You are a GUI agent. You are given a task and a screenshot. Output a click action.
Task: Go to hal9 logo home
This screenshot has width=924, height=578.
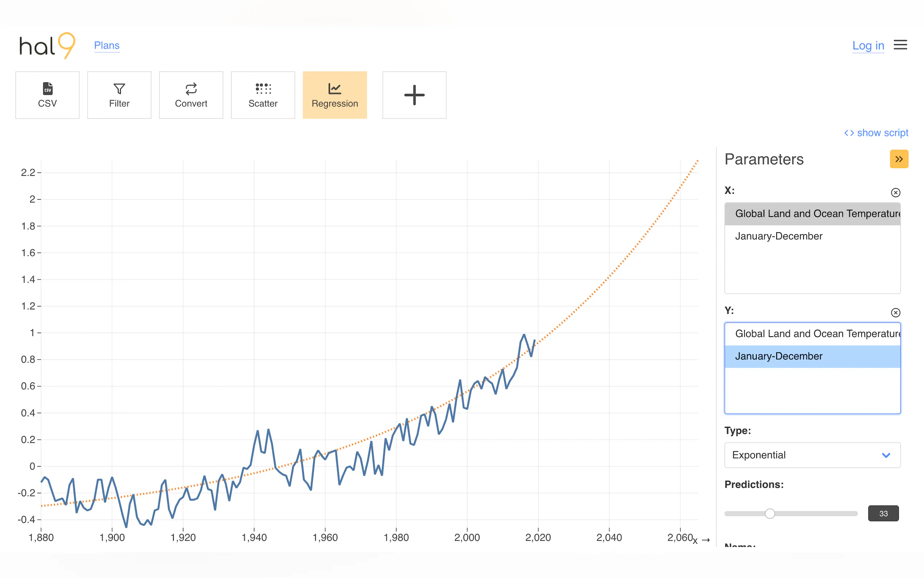click(x=47, y=45)
